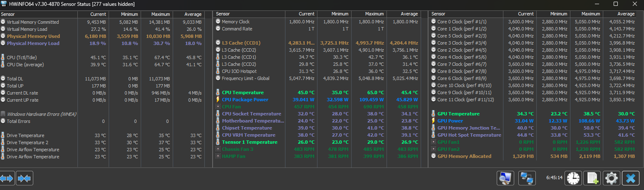The width and height of the screenshot is (644, 190).
Task: Select the Physical Memory Used row
Action: (102, 36)
